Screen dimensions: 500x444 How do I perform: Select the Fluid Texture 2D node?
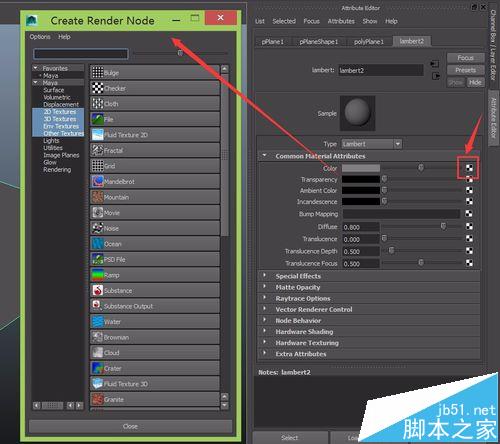click(155, 135)
